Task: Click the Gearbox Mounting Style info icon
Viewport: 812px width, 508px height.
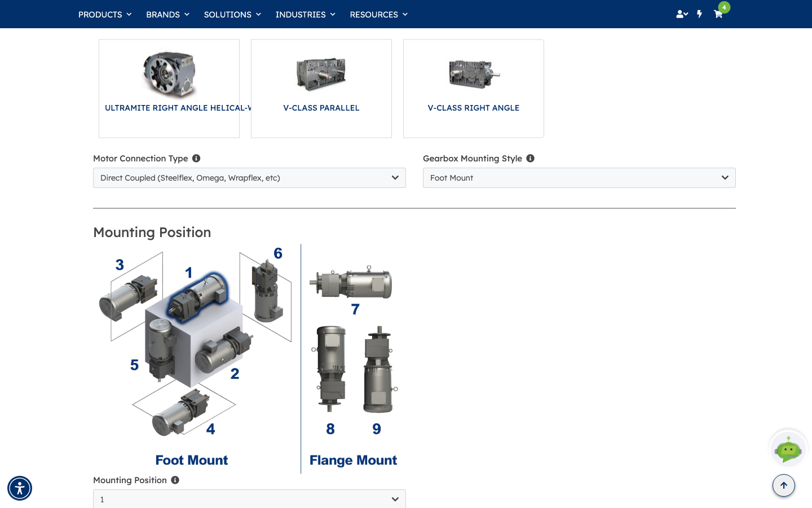Action: [530, 159]
